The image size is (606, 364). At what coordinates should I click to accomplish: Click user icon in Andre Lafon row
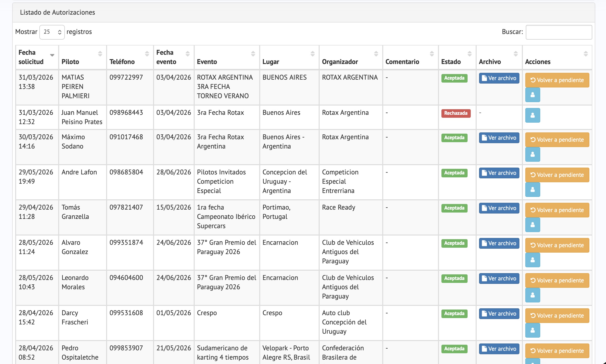[532, 190]
